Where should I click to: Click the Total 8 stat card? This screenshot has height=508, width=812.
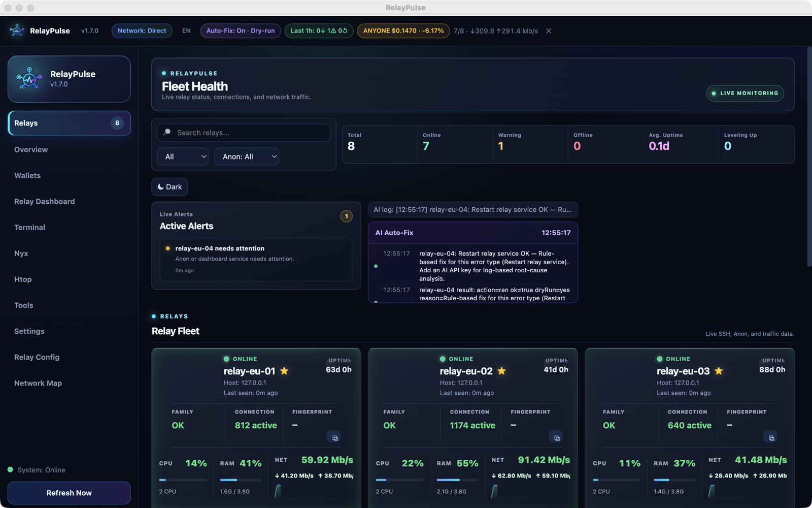(380, 144)
